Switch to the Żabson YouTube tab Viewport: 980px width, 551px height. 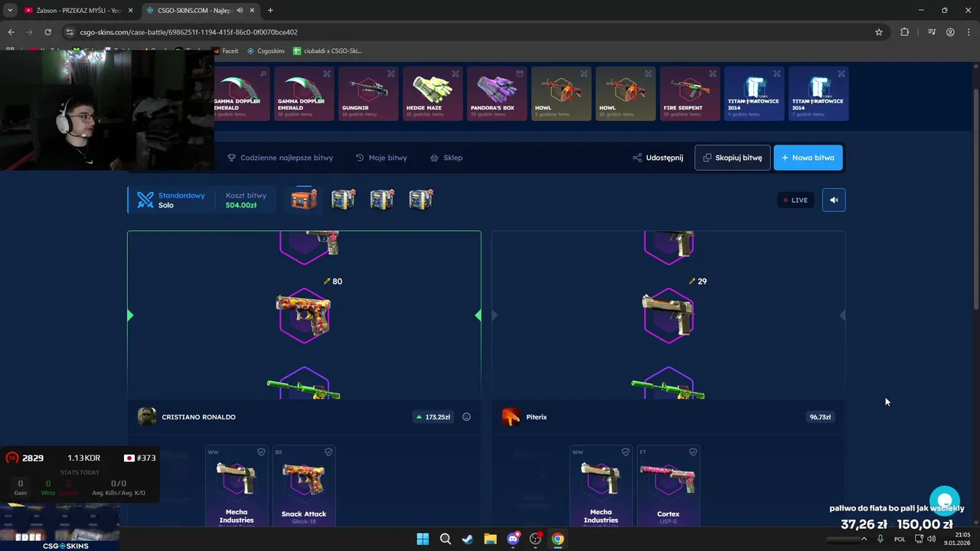(78, 10)
